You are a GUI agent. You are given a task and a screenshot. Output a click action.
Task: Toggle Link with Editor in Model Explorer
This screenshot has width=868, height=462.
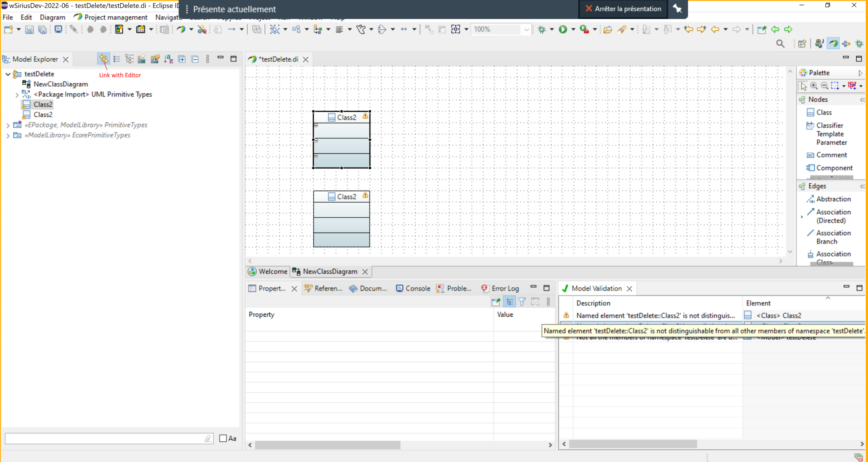coord(103,59)
